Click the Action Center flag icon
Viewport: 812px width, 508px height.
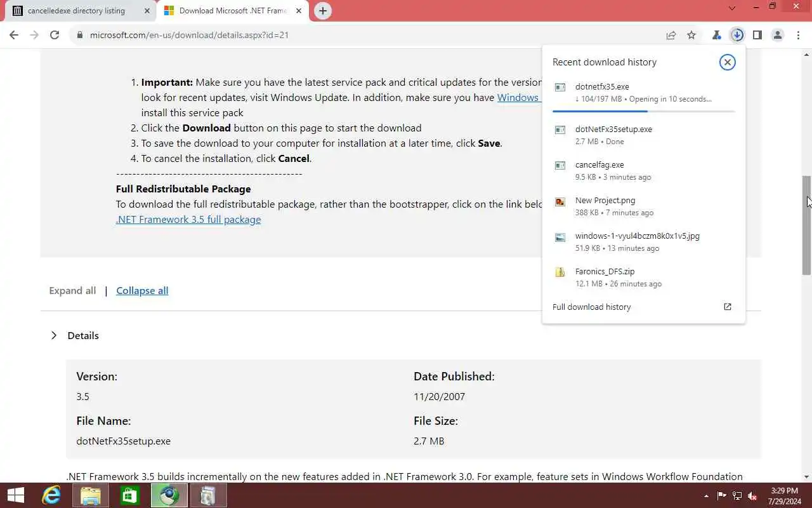(721, 496)
